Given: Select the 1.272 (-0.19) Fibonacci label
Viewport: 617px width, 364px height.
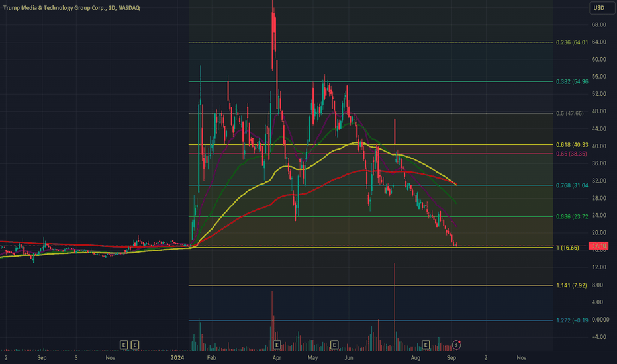Looking at the screenshot, I should coord(572,320).
